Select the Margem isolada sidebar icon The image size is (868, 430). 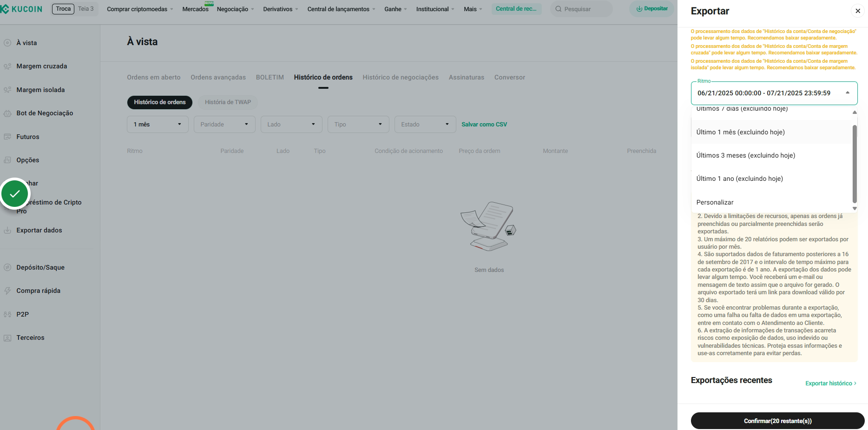(7, 90)
